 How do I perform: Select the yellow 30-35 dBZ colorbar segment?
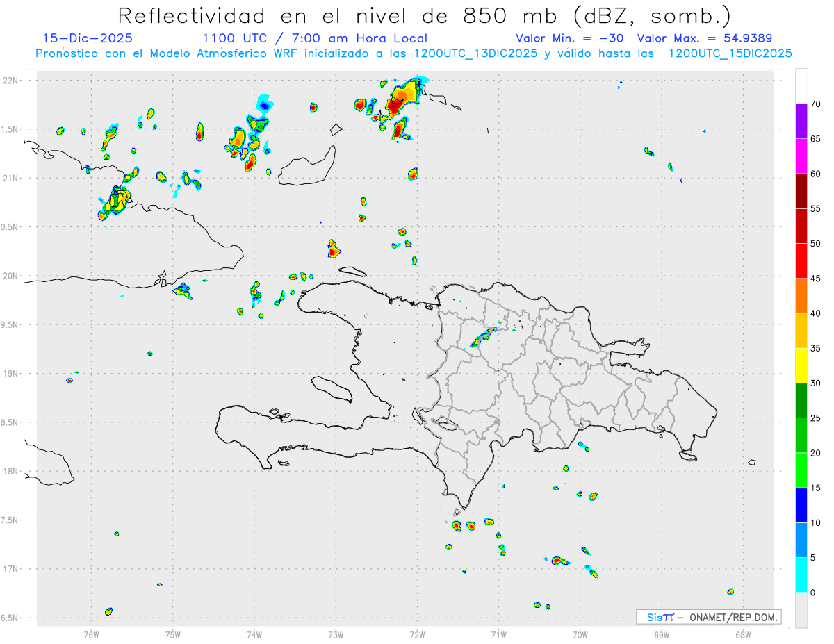click(x=801, y=365)
